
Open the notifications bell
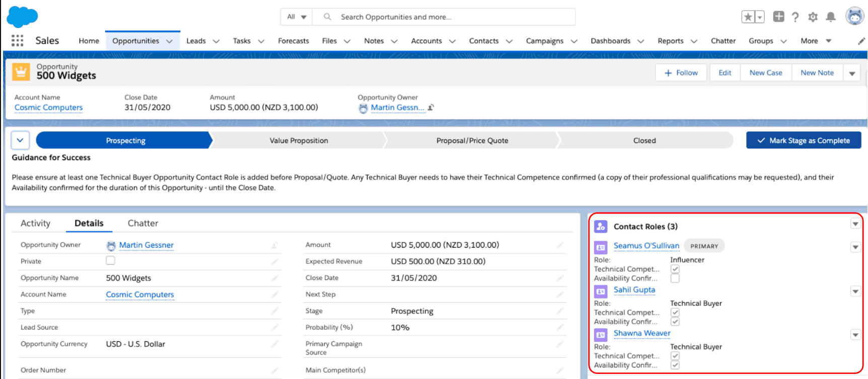(x=831, y=17)
